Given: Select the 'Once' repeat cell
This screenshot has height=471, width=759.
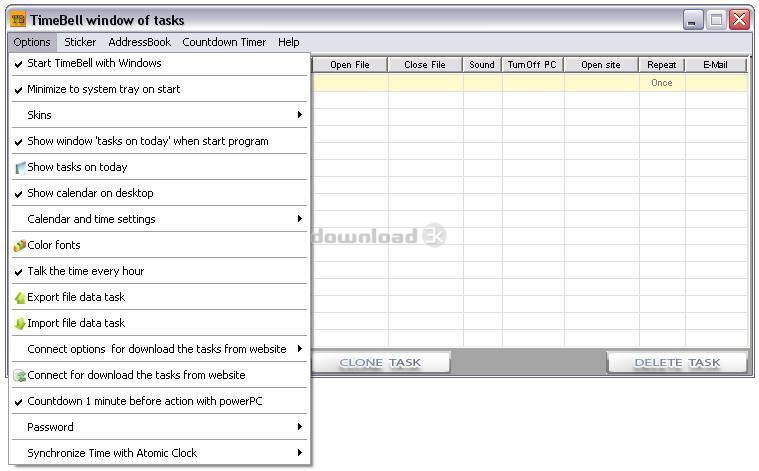Looking at the screenshot, I should (662, 83).
